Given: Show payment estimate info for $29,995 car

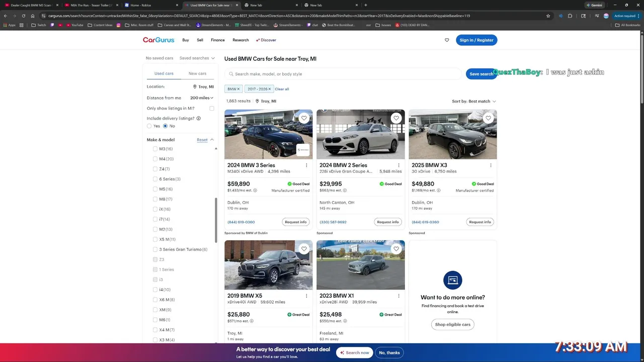Looking at the screenshot, I should point(346,191).
